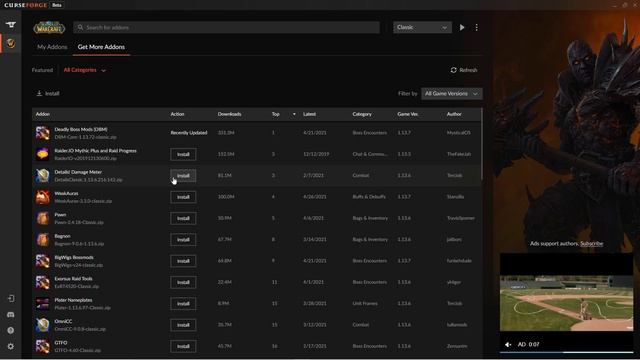Click the Recently Updated status for DBM

pyautogui.click(x=189, y=133)
